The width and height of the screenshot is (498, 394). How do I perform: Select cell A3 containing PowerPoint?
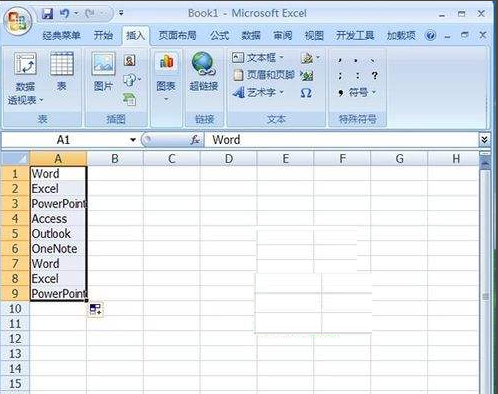coord(58,204)
